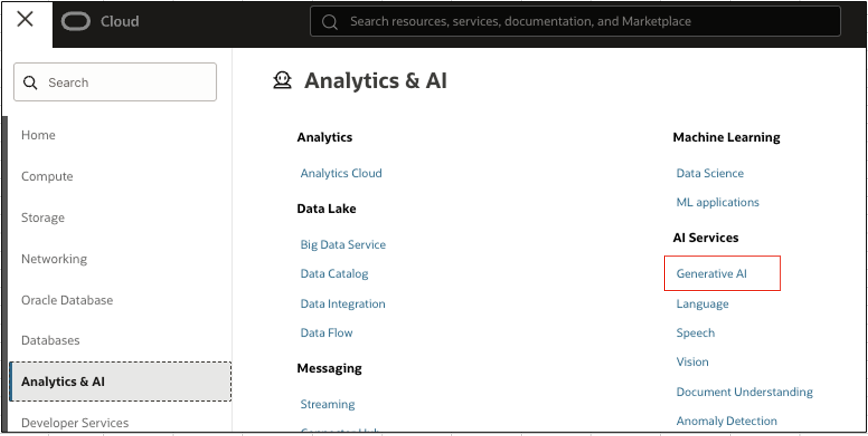Close the navigation menu with X icon
Image resolution: width=868 pixels, height=436 pixels.
click(x=25, y=19)
